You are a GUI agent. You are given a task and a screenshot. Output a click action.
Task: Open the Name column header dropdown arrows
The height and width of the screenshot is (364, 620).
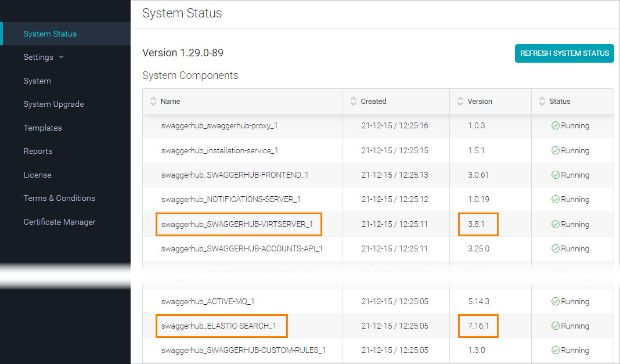coord(153,101)
